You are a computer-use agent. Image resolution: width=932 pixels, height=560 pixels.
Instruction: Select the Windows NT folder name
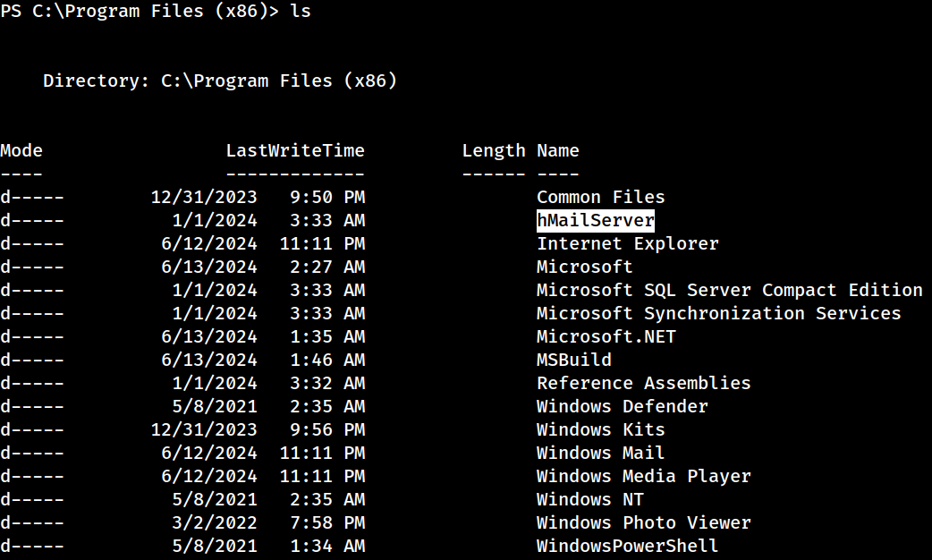point(589,499)
